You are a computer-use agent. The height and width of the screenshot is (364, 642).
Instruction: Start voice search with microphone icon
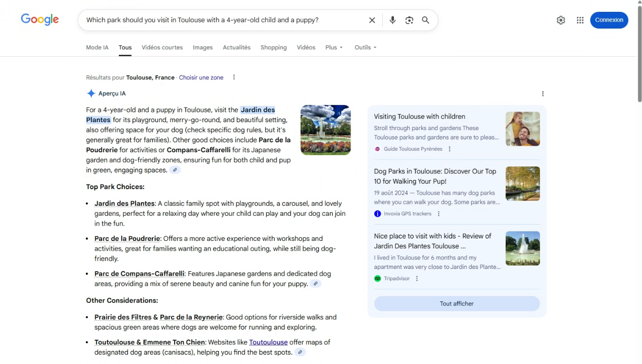tap(392, 20)
